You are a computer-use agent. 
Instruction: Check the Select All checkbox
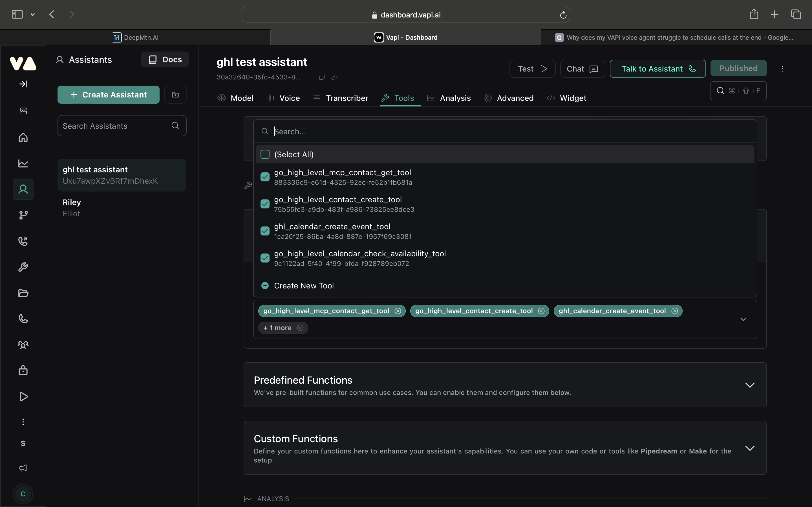pos(265,154)
